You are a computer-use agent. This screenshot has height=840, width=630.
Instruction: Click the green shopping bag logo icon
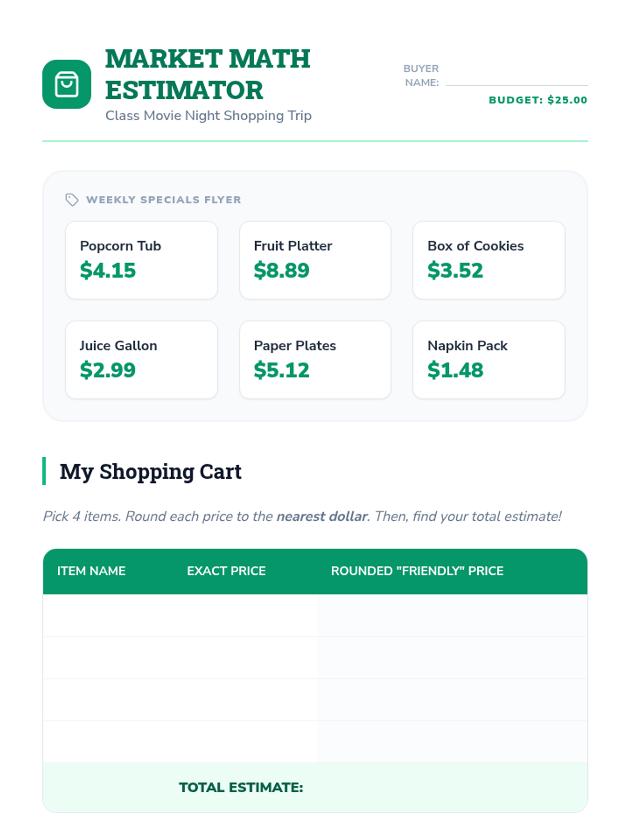67,85
